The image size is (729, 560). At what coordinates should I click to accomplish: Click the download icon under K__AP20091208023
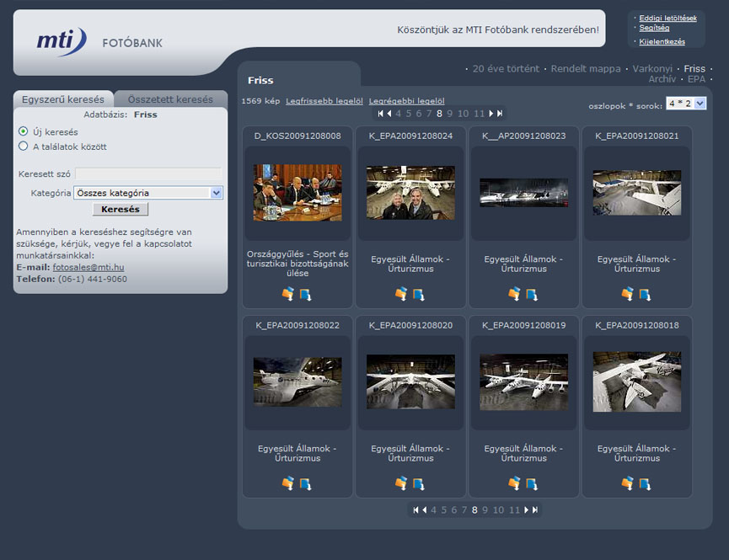(531, 294)
